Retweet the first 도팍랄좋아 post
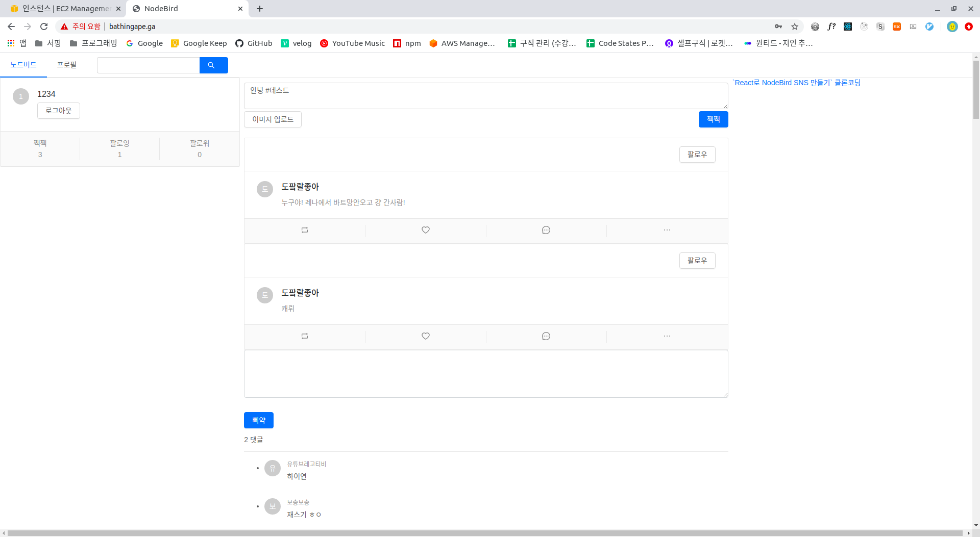This screenshot has width=980, height=537. pos(305,230)
